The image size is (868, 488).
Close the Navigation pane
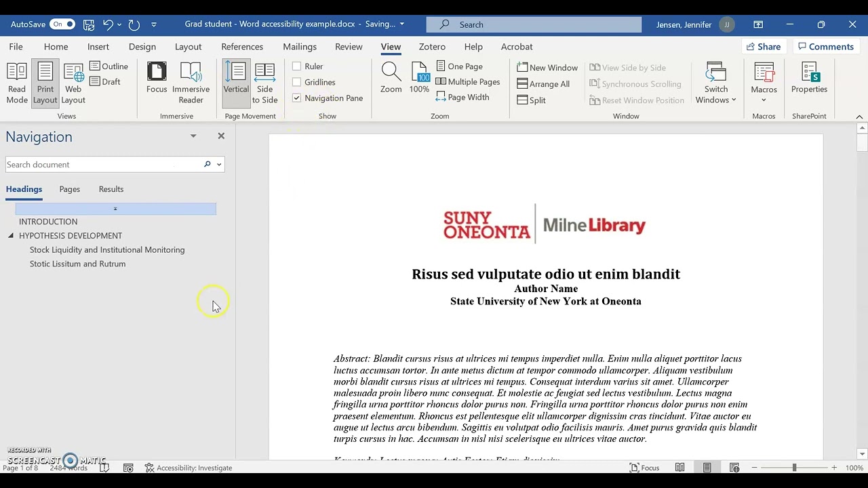(221, 136)
